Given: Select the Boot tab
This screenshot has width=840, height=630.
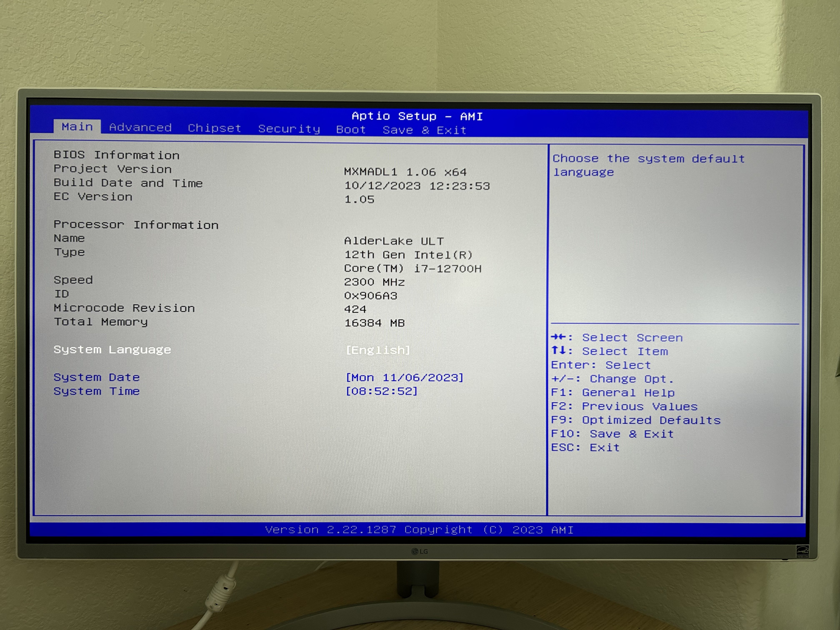Looking at the screenshot, I should pos(350,130).
